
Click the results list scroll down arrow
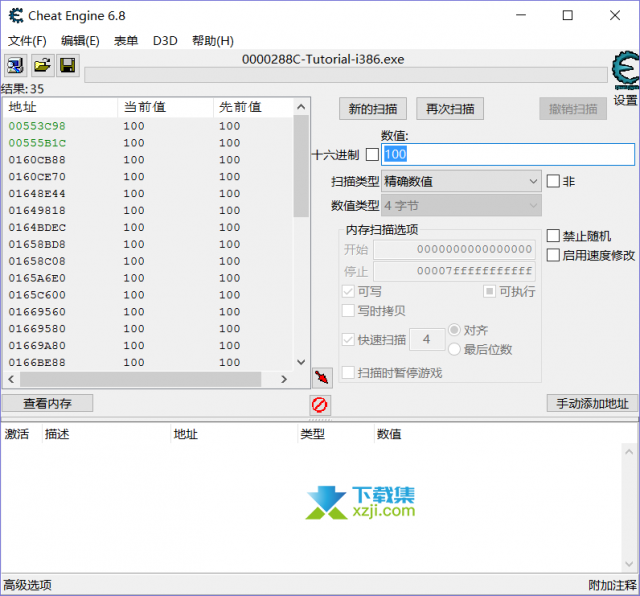301,362
